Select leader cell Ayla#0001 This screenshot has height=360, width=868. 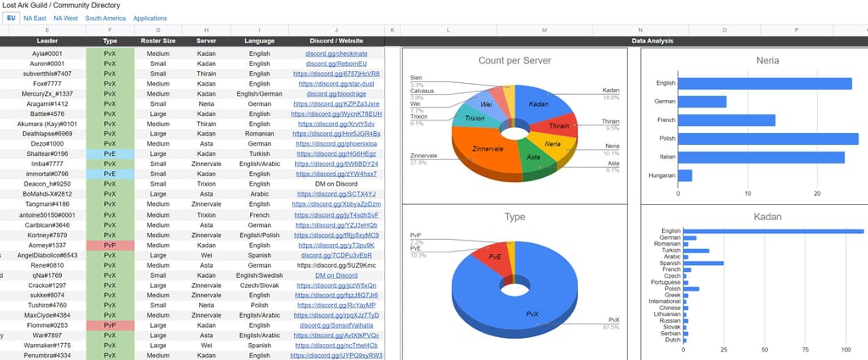click(x=47, y=53)
